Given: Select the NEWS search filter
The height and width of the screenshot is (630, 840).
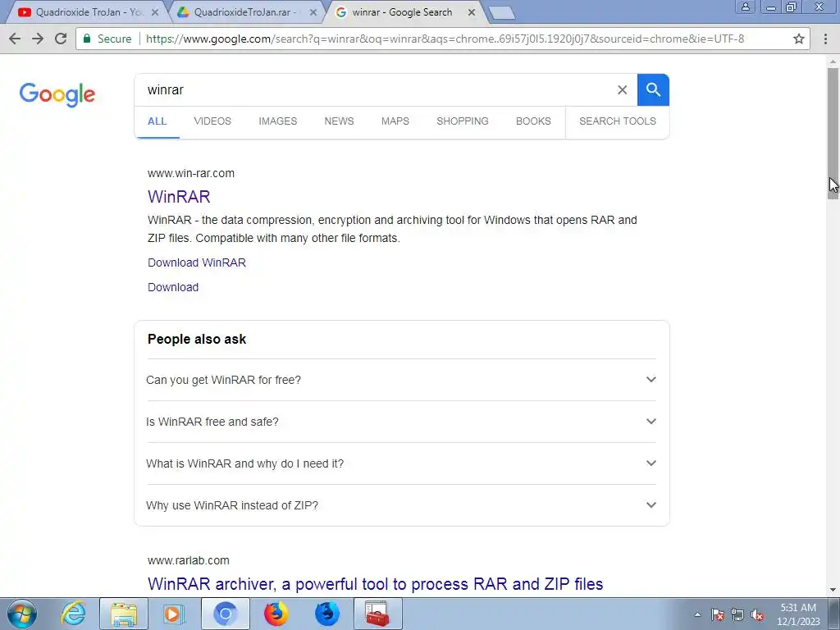Looking at the screenshot, I should tap(339, 121).
